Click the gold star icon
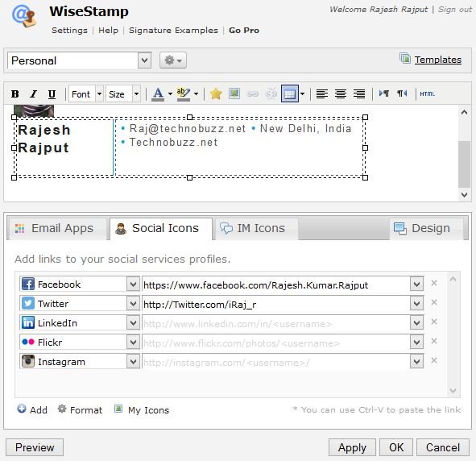Image resolution: width=476 pixels, height=461 pixels. click(x=216, y=93)
